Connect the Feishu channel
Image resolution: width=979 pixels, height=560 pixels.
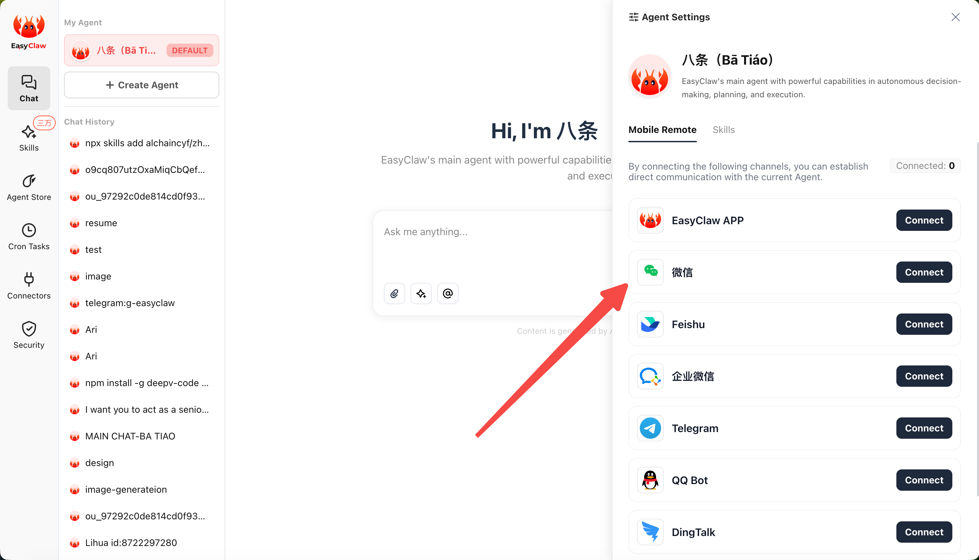924,324
